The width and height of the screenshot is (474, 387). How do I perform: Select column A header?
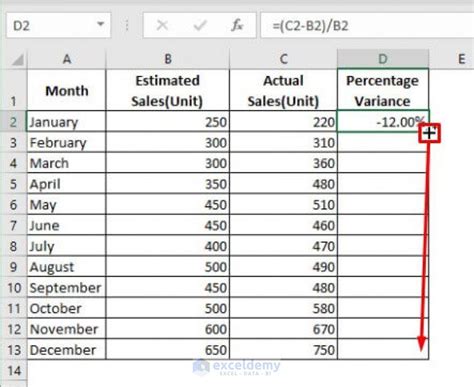67,59
